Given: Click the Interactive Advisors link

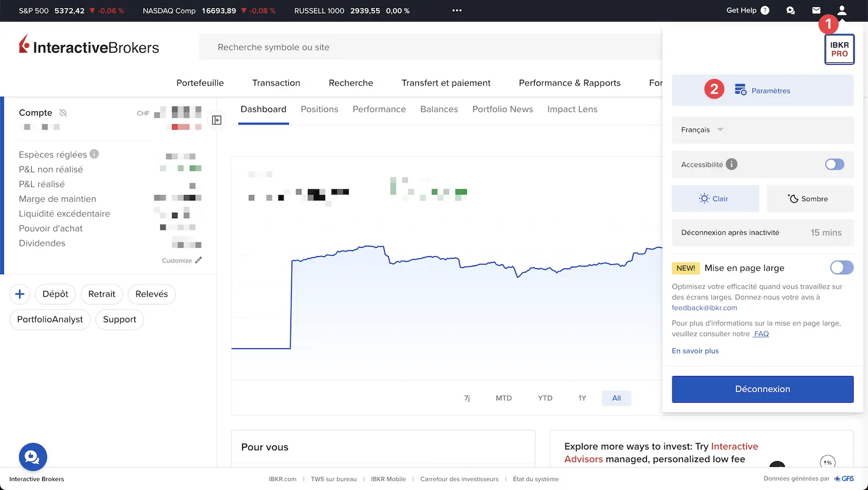Looking at the screenshot, I should pos(661,452).
